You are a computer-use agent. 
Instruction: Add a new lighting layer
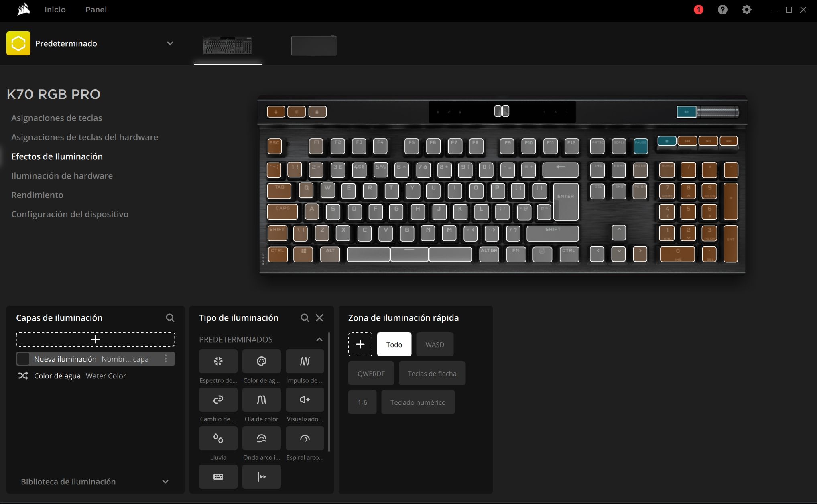click(96, 339)
